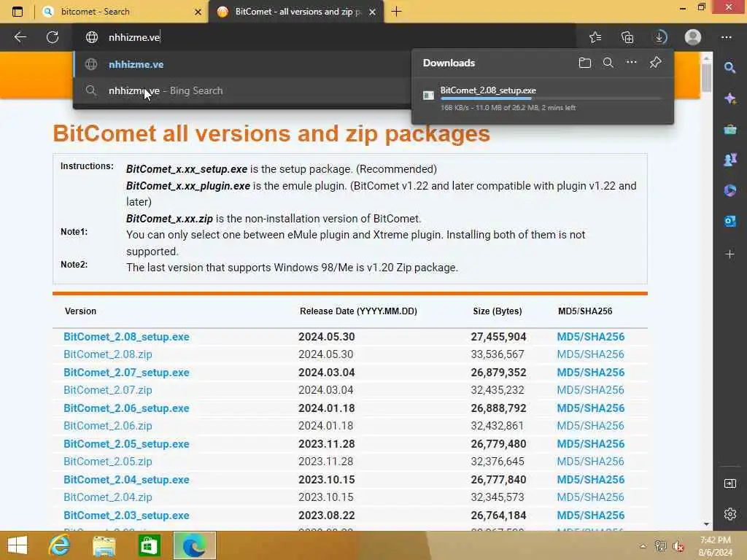Image resolution: width=747 pixels, height=560 pixels.
Task: Select the BitComet all versions tab
Action: coord(295,12)
